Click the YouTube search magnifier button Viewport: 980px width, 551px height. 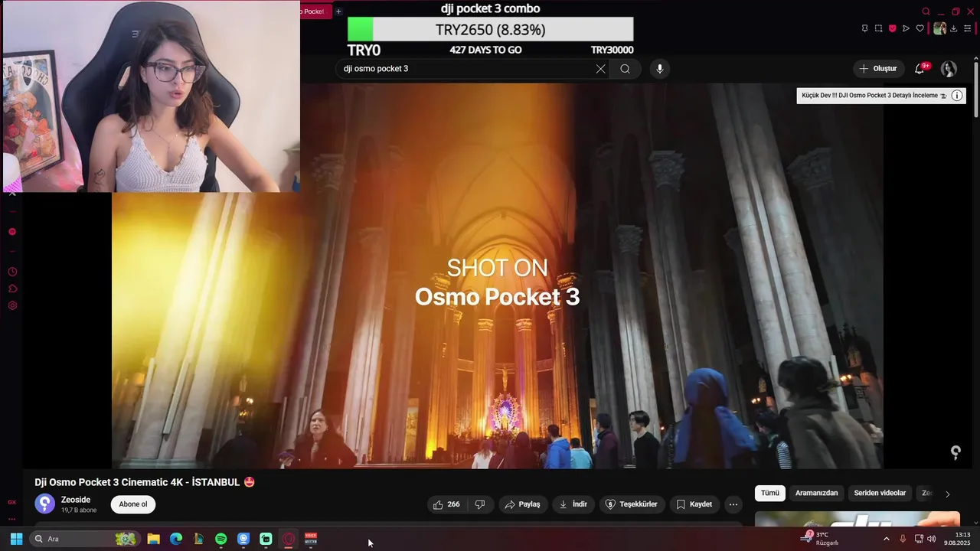click(625, 69)
